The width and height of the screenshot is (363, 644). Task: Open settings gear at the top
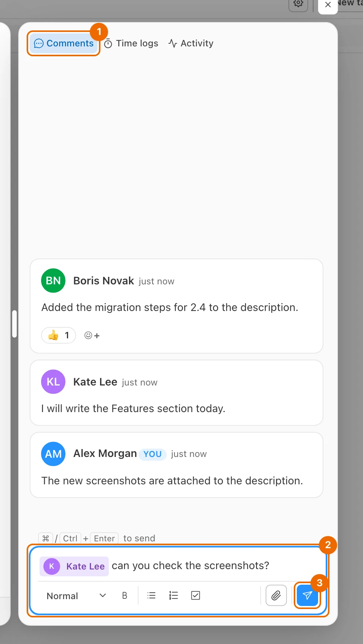click(298, 3)
